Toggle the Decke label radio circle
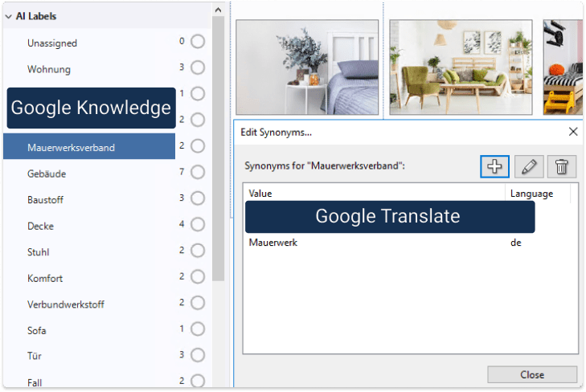The height and width of the screenshot is (392, 586). tap(198, 224)
